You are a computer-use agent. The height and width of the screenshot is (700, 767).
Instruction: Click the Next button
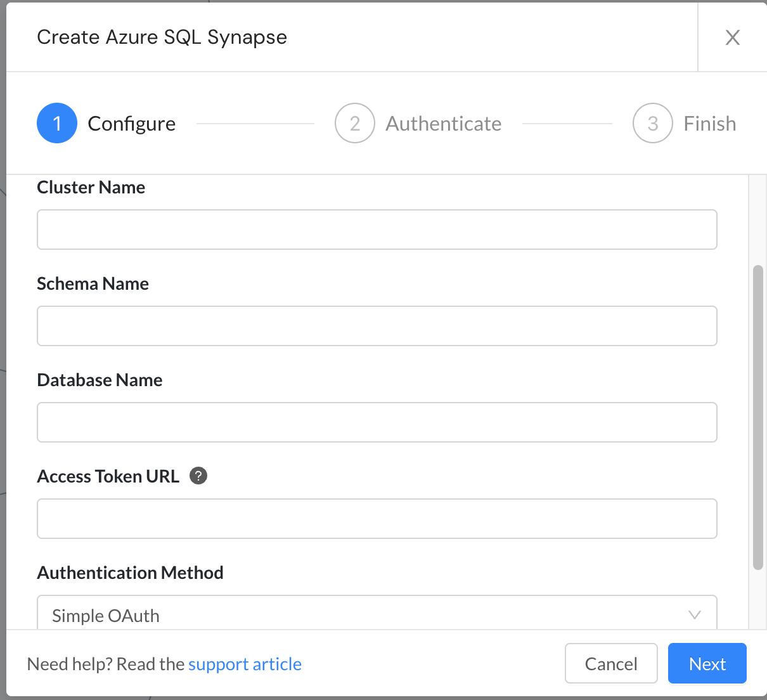pyautogui.click(x=707, y=664)
